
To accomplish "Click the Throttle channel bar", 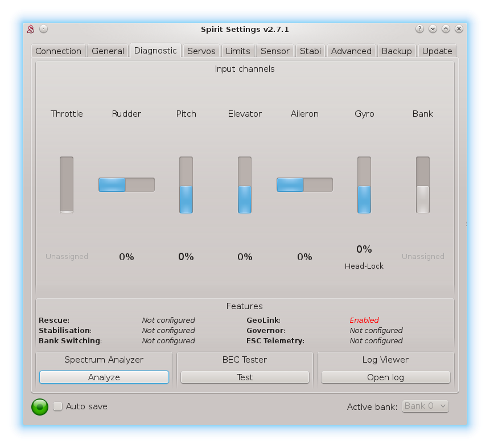I will pos(67,185).
